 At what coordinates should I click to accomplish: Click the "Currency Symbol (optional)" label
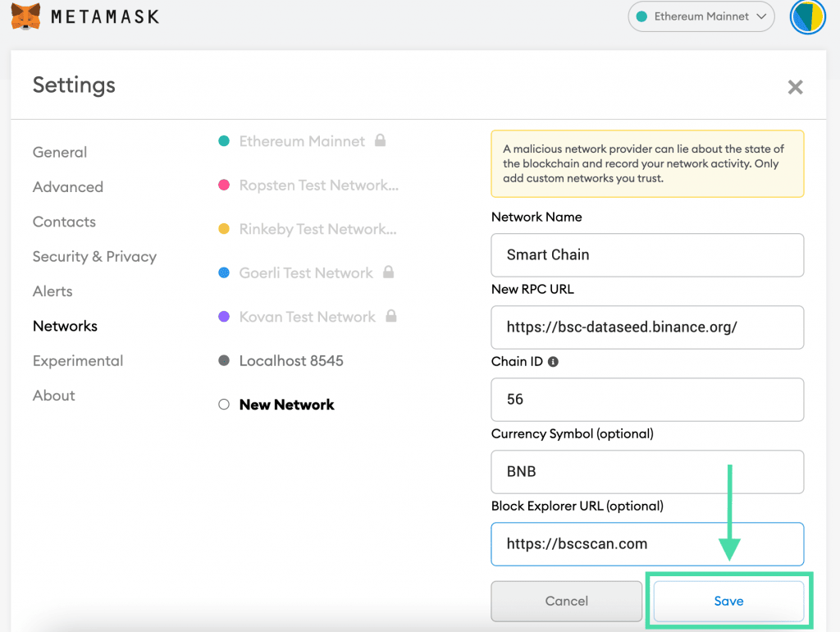click(572, 433)
